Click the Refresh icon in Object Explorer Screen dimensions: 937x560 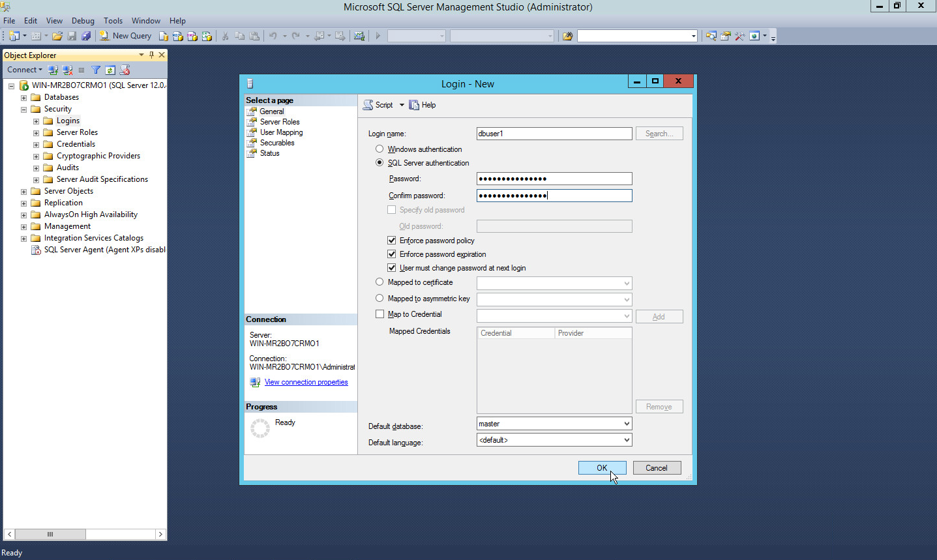click(110, 70)
